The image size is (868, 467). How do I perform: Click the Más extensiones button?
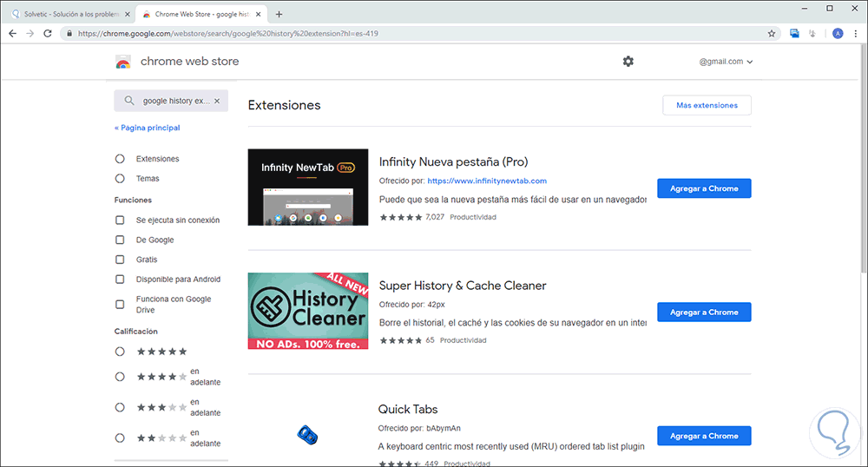[x=707, y=105]
